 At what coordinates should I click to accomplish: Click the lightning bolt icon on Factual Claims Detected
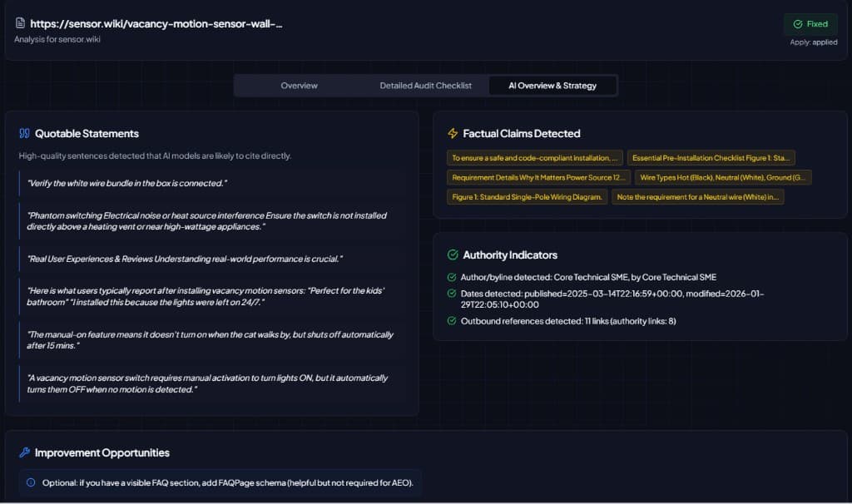(x=451, y=133)
